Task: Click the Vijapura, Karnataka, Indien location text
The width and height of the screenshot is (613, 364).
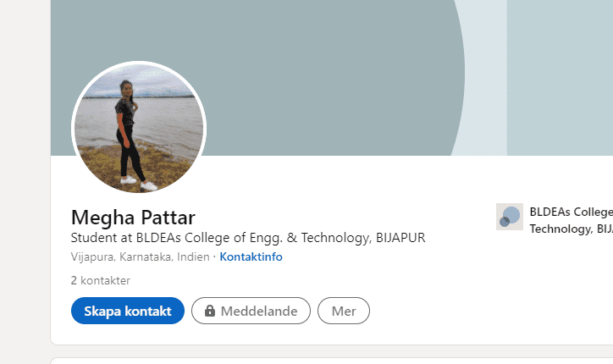Action: click(140, 256)
